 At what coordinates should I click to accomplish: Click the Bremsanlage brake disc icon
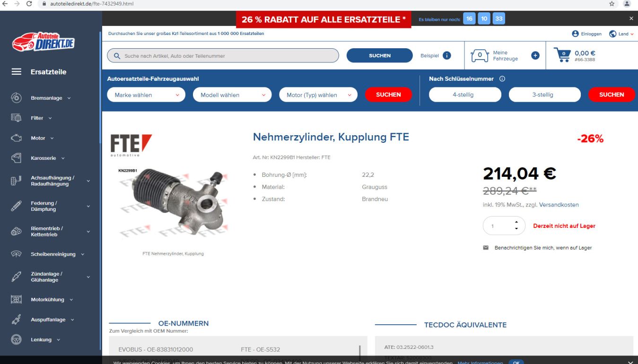coord(16,98)
